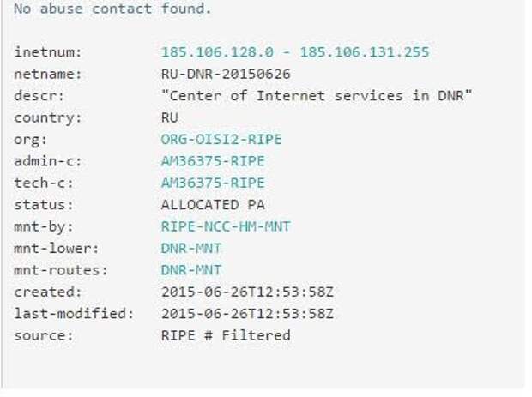
Task: Click the 'org:' field label
Action: pyautogui.click(x=31, y=140)
